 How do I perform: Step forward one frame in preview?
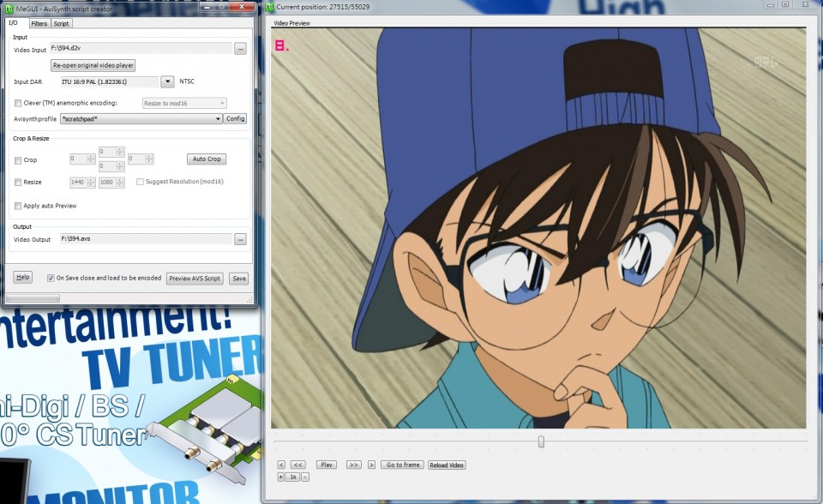point(371,465)
